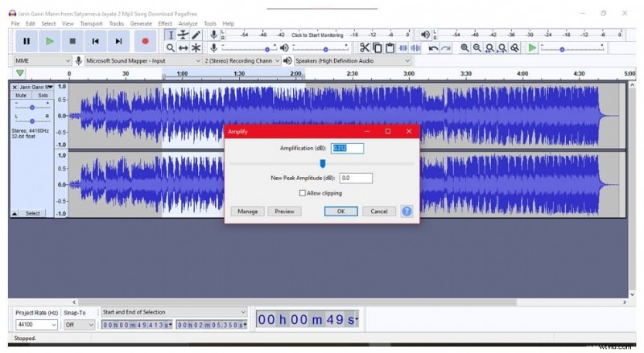
Task: Click Manage in the Amplify dialog
Action: pos(248,211)
